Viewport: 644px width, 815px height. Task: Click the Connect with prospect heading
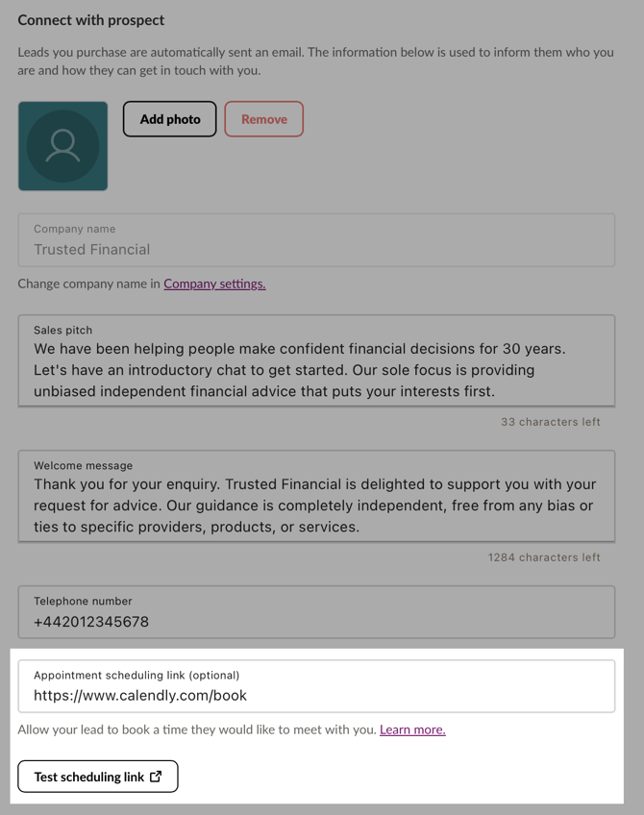click(91, 19)
